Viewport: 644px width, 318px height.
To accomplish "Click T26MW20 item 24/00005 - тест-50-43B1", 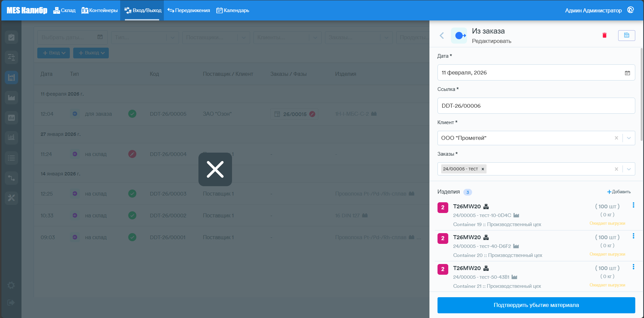I will click(536, 277).
